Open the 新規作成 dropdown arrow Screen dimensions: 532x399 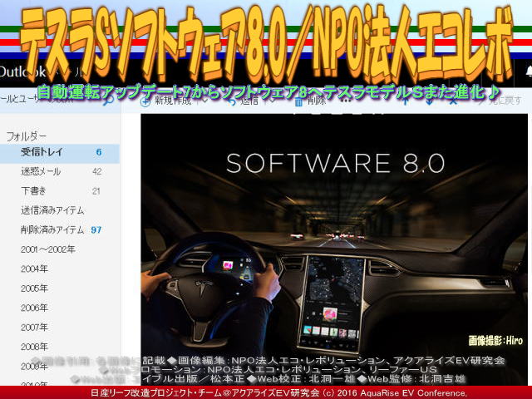tap(204, 101)
